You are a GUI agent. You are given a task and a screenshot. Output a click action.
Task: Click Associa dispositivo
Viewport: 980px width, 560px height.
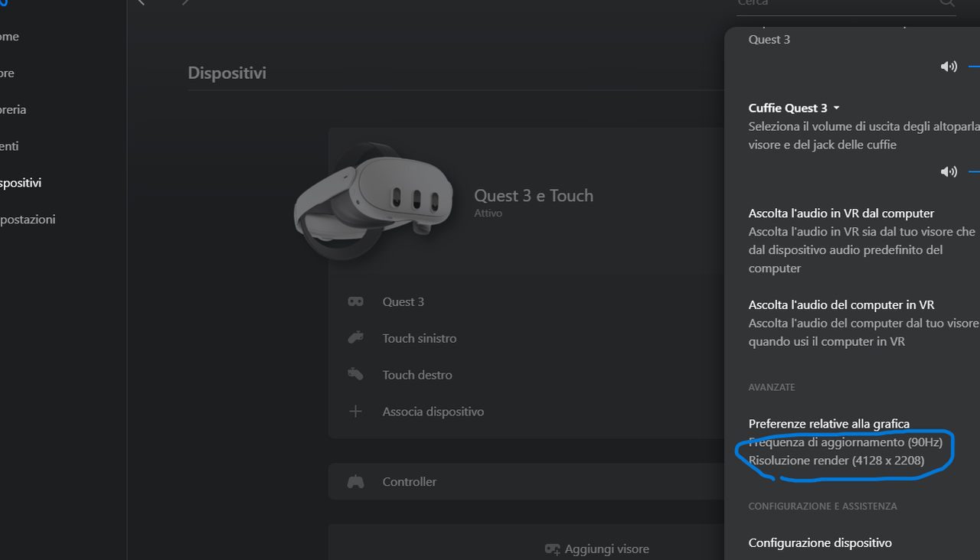click(x=433, y=412)
